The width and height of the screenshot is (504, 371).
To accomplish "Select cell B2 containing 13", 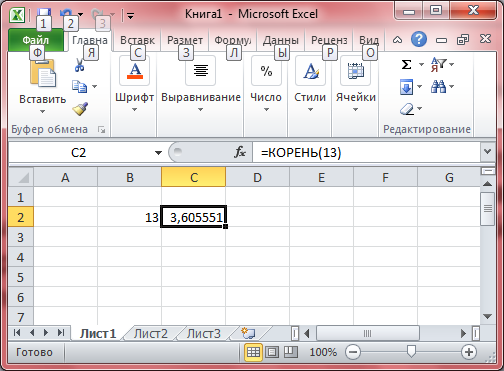I will click(129, 217).
